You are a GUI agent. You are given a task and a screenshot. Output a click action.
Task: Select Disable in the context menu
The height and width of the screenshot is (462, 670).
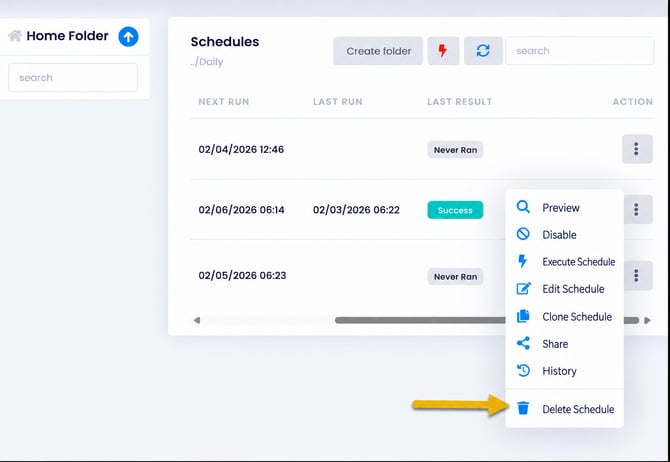coord(564,235)
